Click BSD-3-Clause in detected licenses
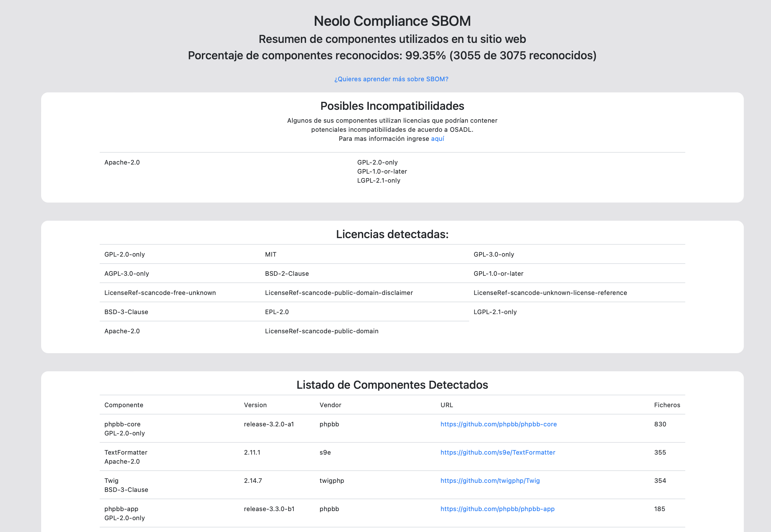Image resolution: width=771 pixels, height=532 pixels. 126,312
